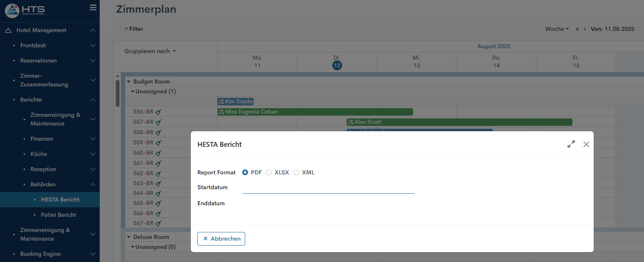Viewport: 644px width, 262px height.
Task: Click the HTS logo
Action: [x=25, y=10]
